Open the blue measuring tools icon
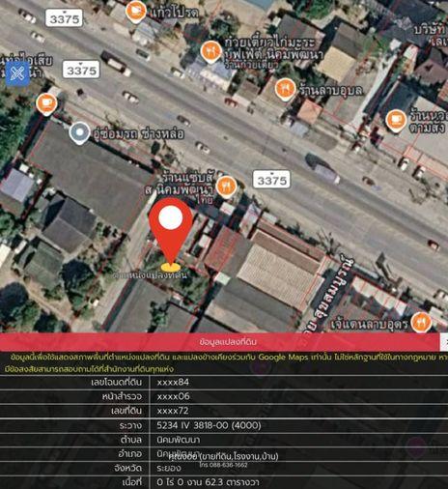The width and height of the screenshot is (448, 489). 17,73
